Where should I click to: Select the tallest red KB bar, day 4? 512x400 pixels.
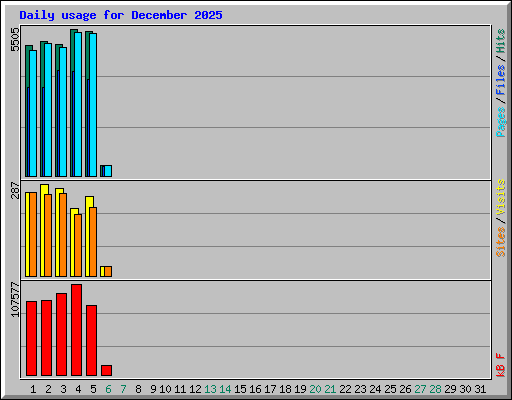click(x=76, y=330)
